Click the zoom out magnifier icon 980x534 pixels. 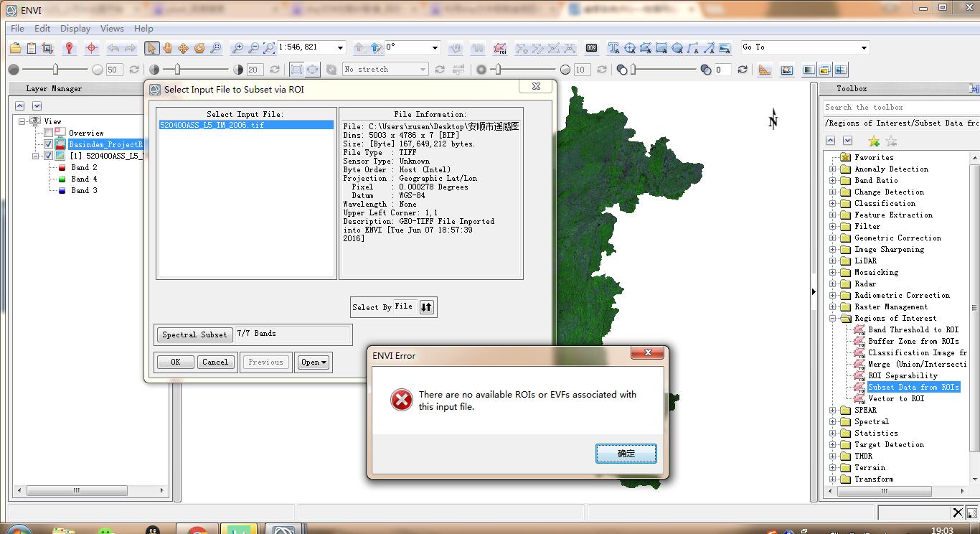[x=253, y=48]
